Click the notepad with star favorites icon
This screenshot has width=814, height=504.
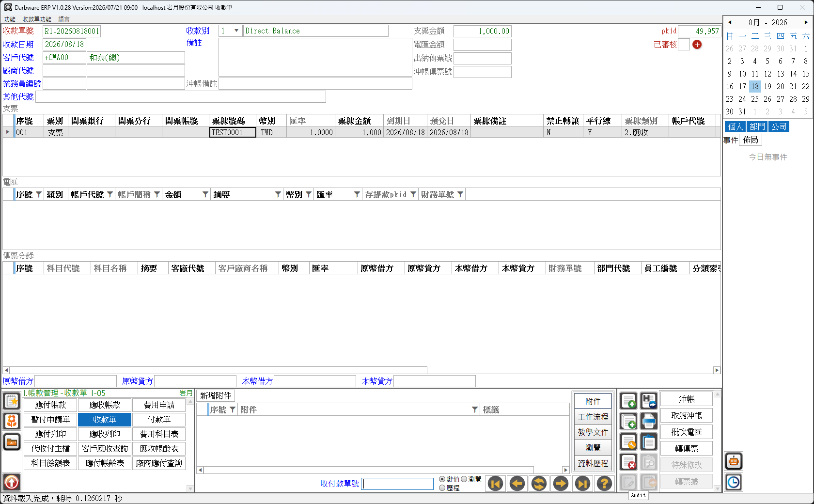[12, 401]
